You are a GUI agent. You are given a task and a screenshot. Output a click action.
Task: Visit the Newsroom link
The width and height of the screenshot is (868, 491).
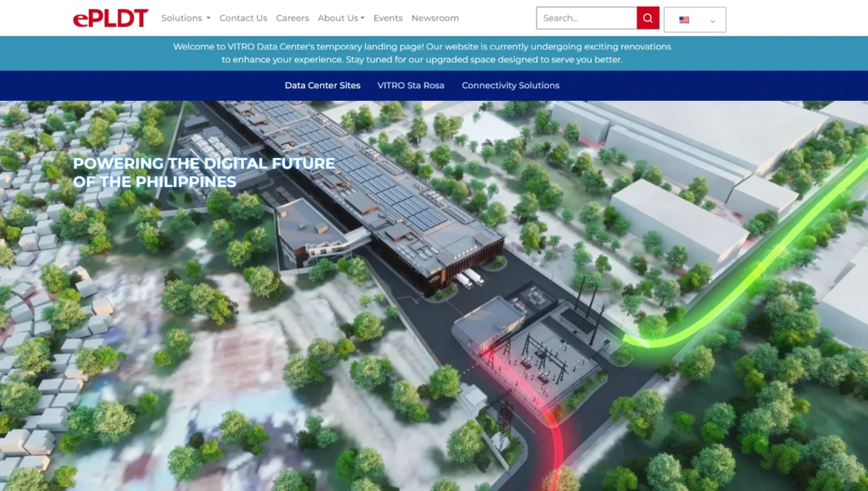[435, 18]
